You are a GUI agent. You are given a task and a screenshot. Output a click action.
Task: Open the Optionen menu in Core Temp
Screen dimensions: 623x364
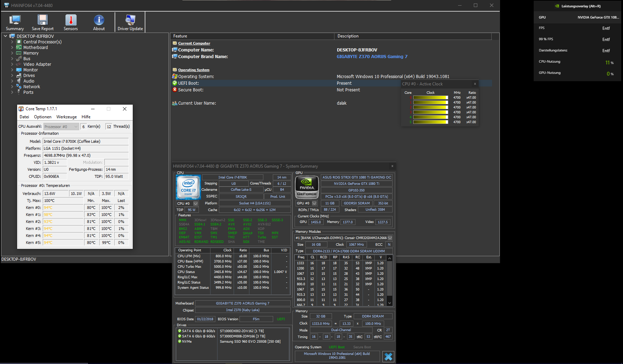[x=43, y=117]
